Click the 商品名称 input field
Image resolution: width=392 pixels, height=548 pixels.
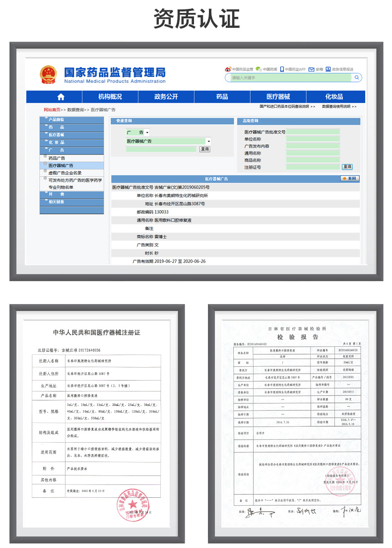click(313, 160)
